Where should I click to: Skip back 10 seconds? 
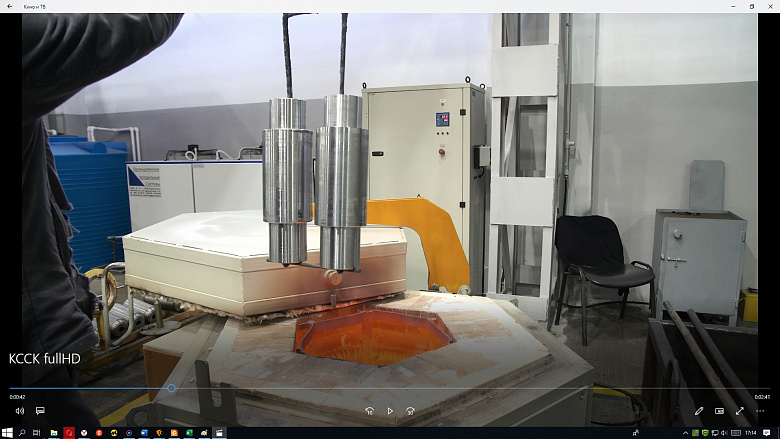(x=370, y=411)
